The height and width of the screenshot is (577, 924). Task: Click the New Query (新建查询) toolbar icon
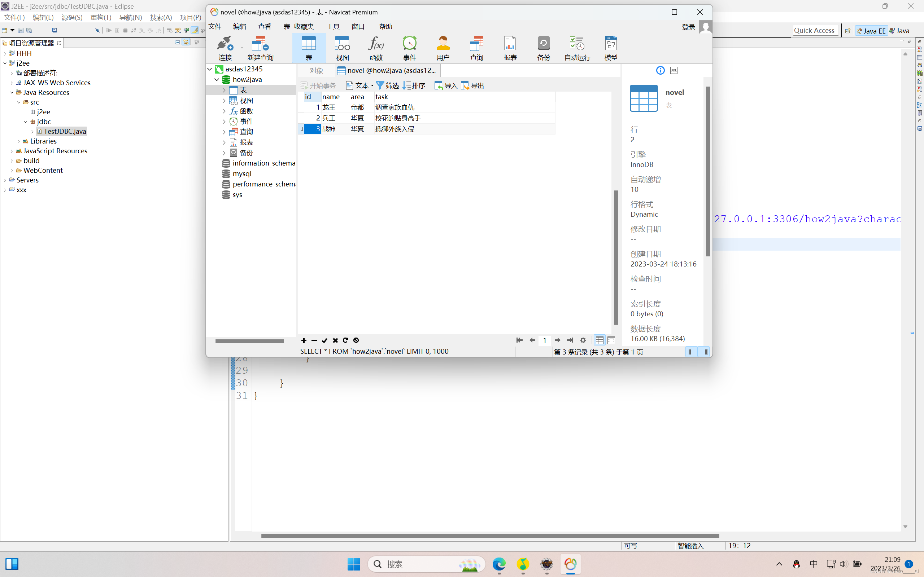[x=260, y=48]
